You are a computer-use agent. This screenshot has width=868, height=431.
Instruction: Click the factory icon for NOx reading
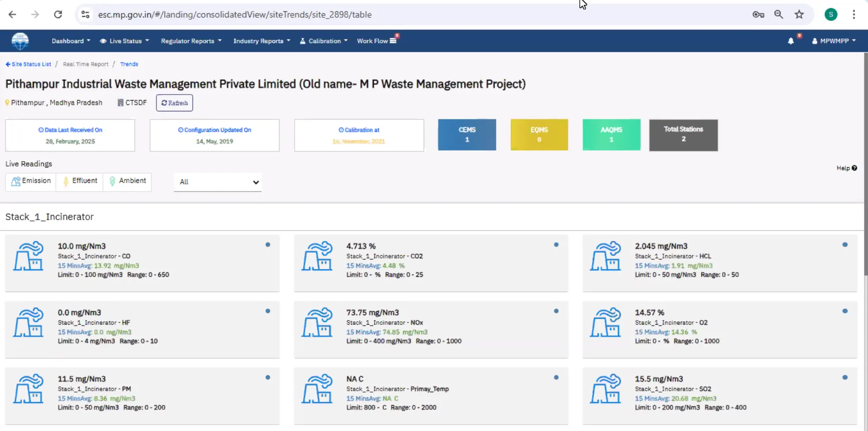[x=317, y=323]
